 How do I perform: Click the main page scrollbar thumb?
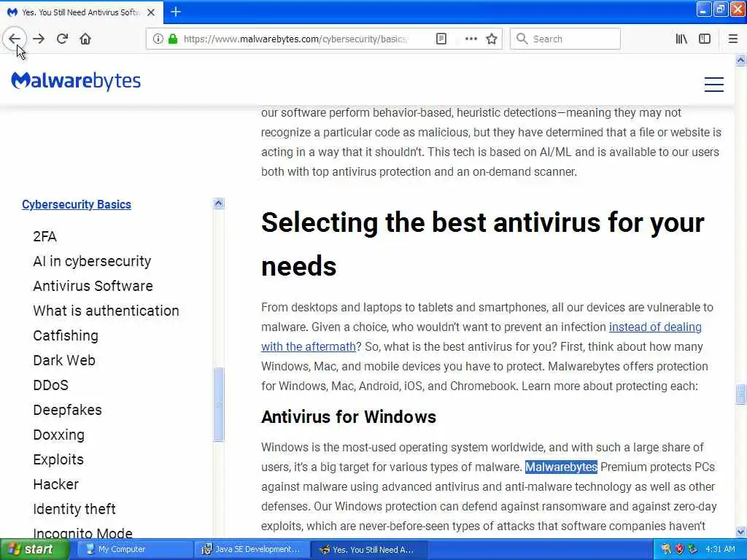[x=740, y=394]
